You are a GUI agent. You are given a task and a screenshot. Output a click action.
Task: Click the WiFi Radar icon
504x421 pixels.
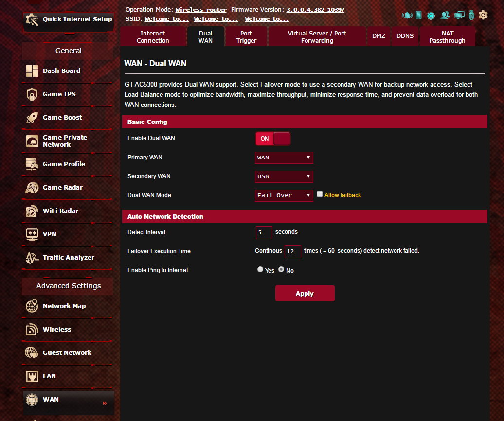32,211
